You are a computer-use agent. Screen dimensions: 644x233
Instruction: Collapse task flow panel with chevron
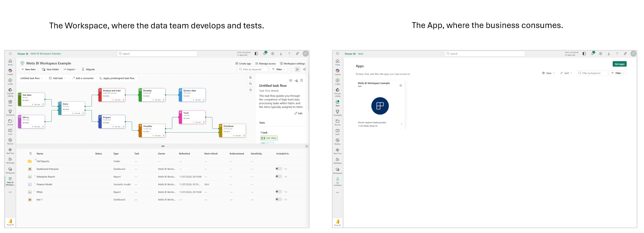click(306, 146)
